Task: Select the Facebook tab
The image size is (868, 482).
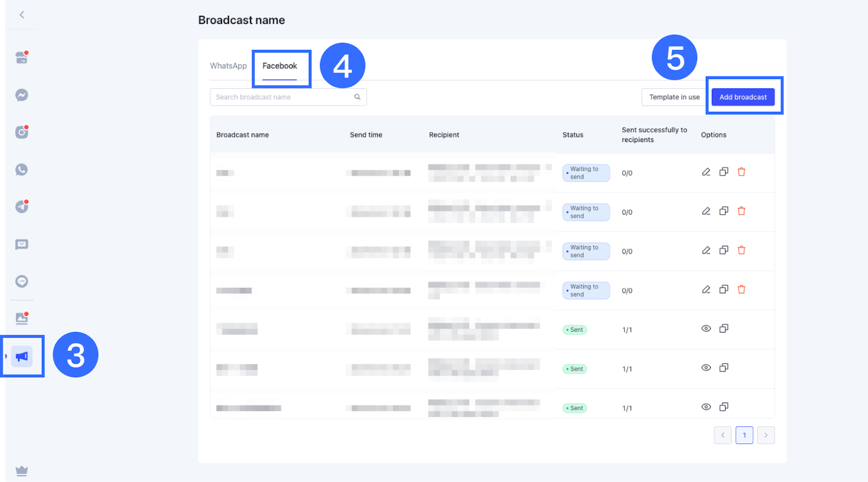Action: 280,66
